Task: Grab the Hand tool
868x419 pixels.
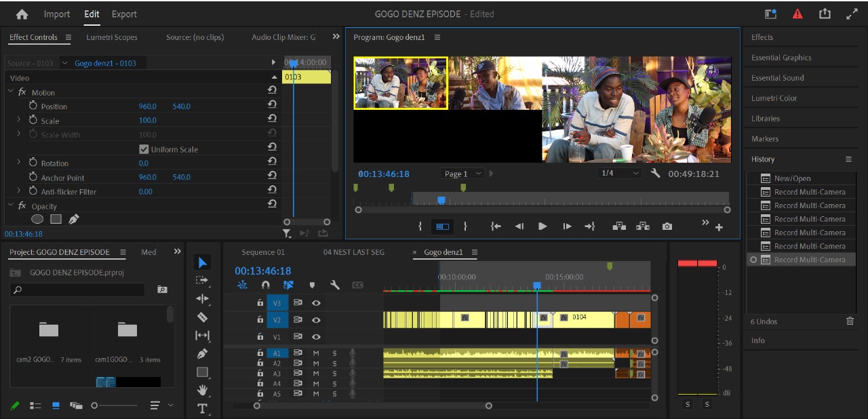Action: click(x=201, y=390)
